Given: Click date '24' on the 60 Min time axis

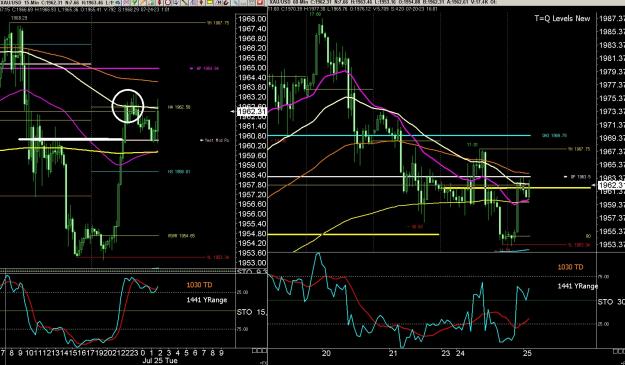Looking at the screenshot, I should pyautogui.click(x=460, y=353).
